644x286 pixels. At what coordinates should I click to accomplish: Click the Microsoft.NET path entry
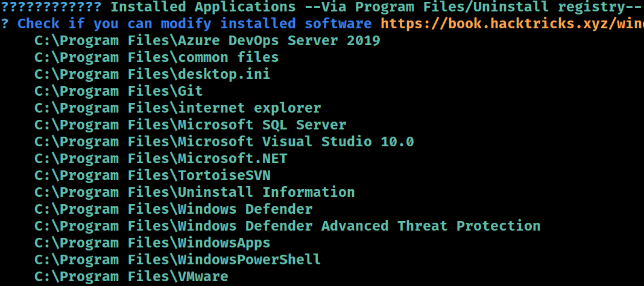161,159
